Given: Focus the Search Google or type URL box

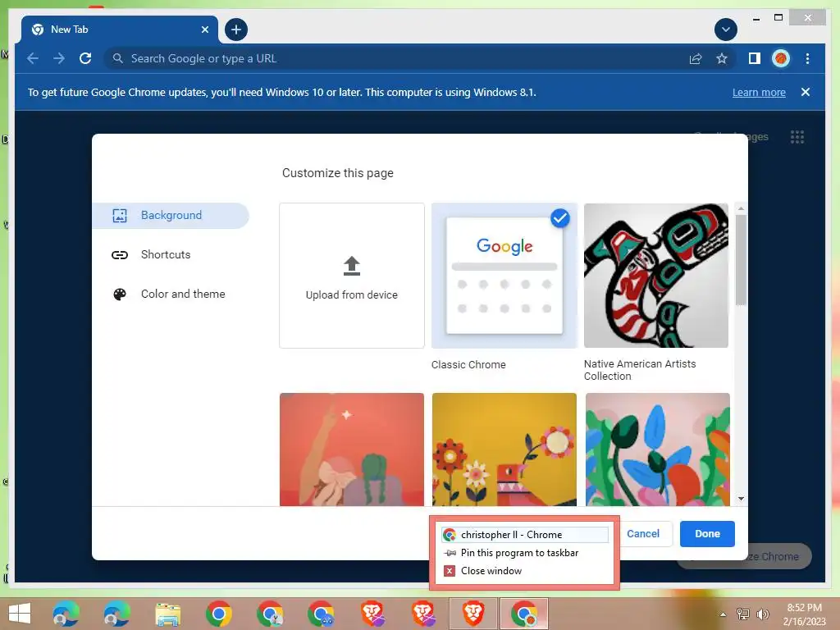Looking at the screenshot, I should tap(394, 58).
